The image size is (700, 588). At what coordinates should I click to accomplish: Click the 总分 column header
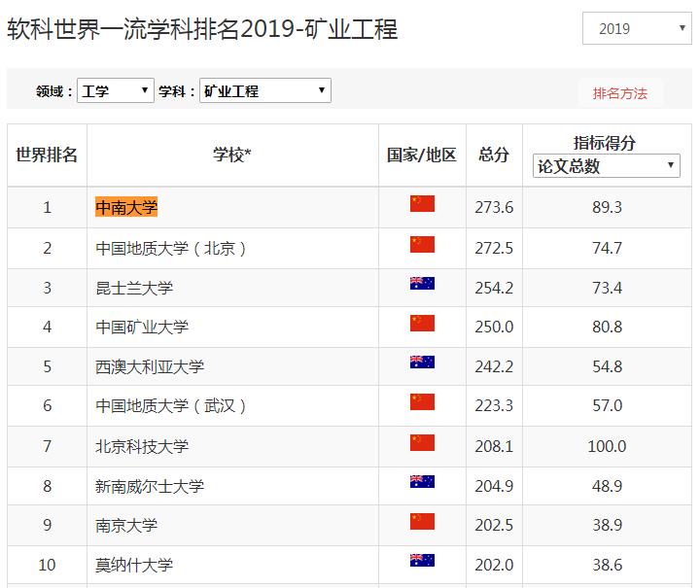coord(494,155)
